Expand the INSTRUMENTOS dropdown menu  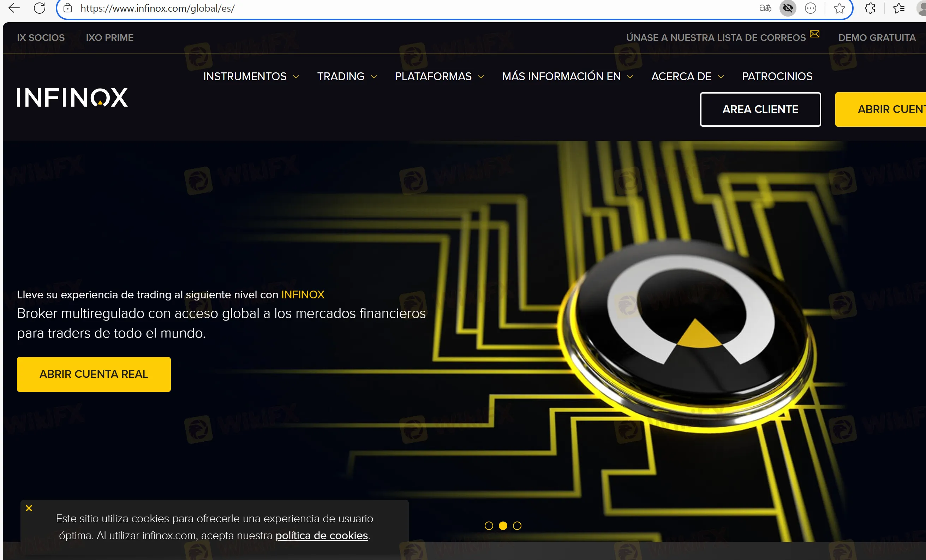[251, 76]
